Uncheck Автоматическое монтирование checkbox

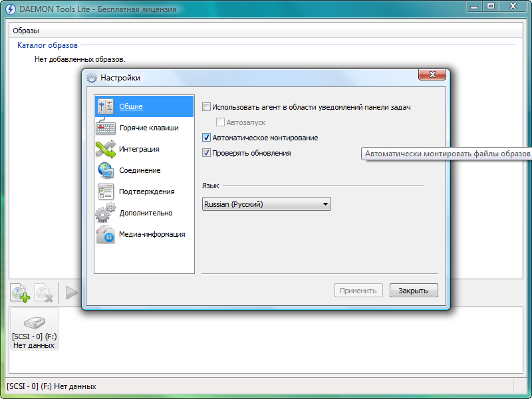click(206, 138)
